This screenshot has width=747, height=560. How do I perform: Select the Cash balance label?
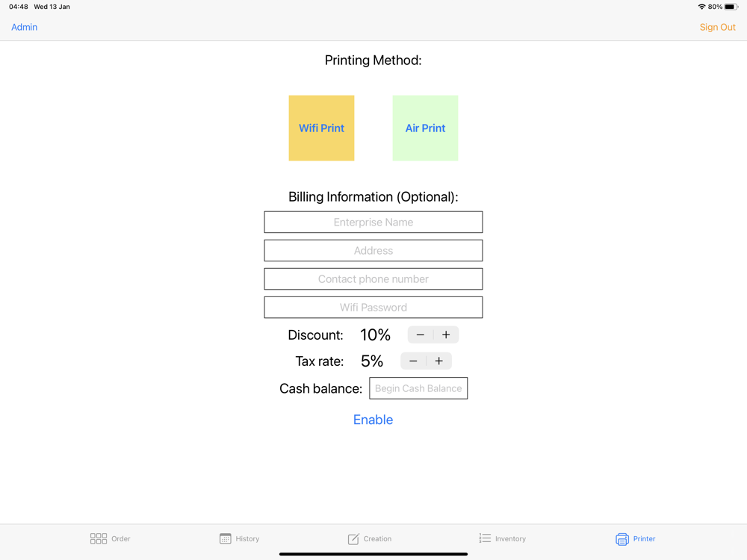(320, 388)
